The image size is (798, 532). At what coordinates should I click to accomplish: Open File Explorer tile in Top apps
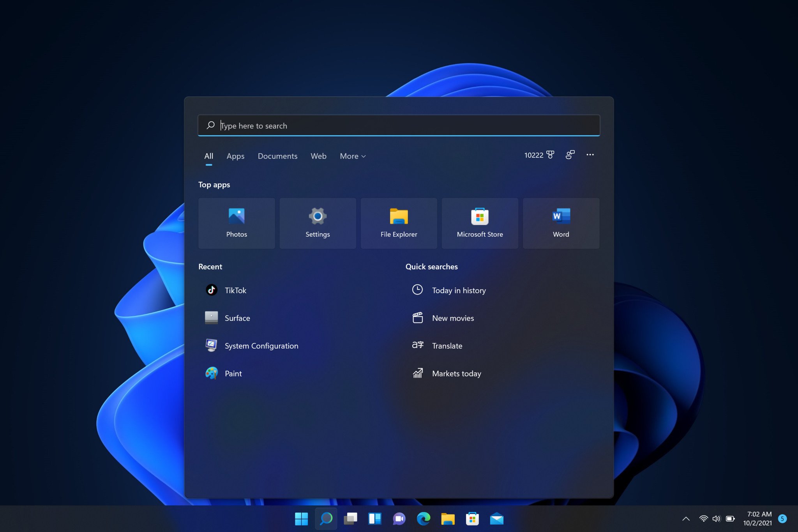pyautogui.click(x=399, y=223)
